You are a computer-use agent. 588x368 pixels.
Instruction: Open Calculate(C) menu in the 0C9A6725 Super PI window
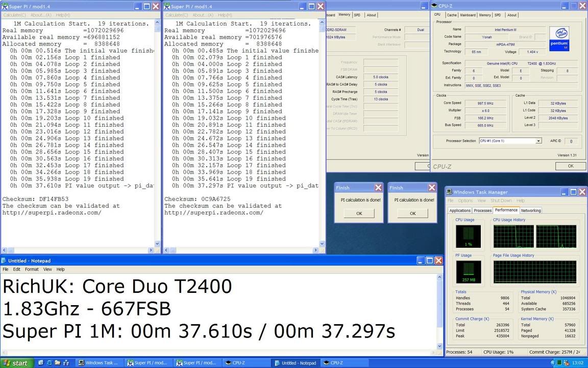pyautogui.click(x=177, y=15)
